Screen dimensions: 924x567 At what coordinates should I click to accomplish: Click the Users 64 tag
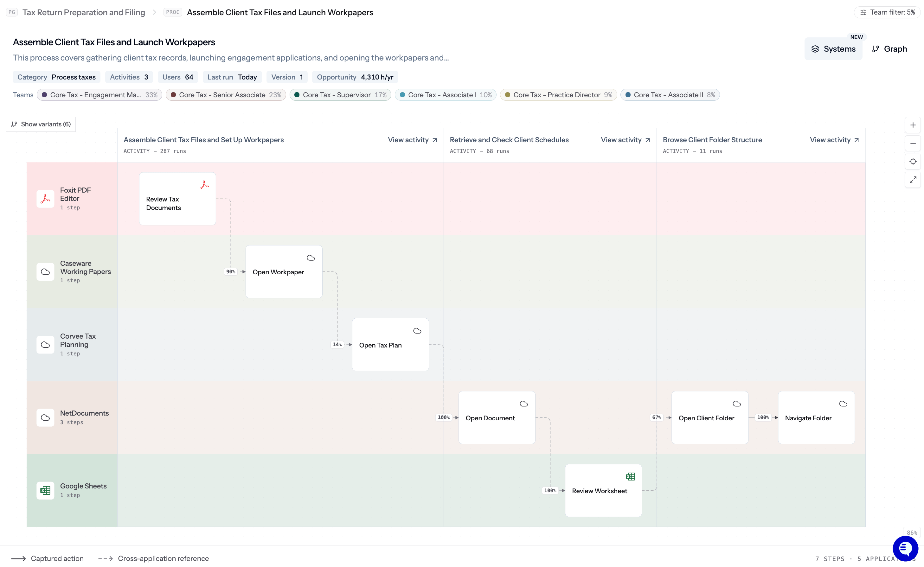(x=178, y=77)
